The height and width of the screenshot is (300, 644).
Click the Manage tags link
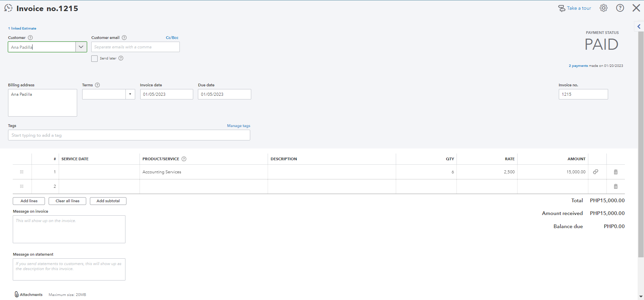238,126
